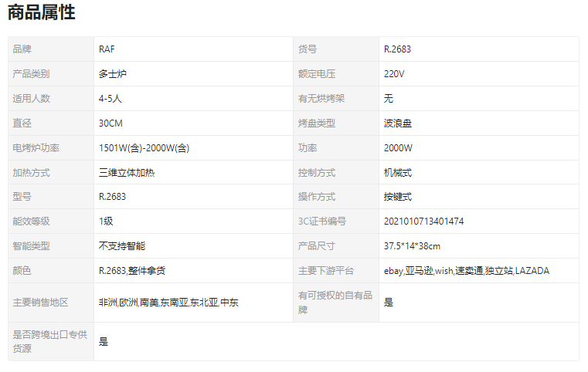Image resolution: width=588 pixels, height=372 pixels.
Task: Select the value 多士炉
Action: click(x=113, y=74)
